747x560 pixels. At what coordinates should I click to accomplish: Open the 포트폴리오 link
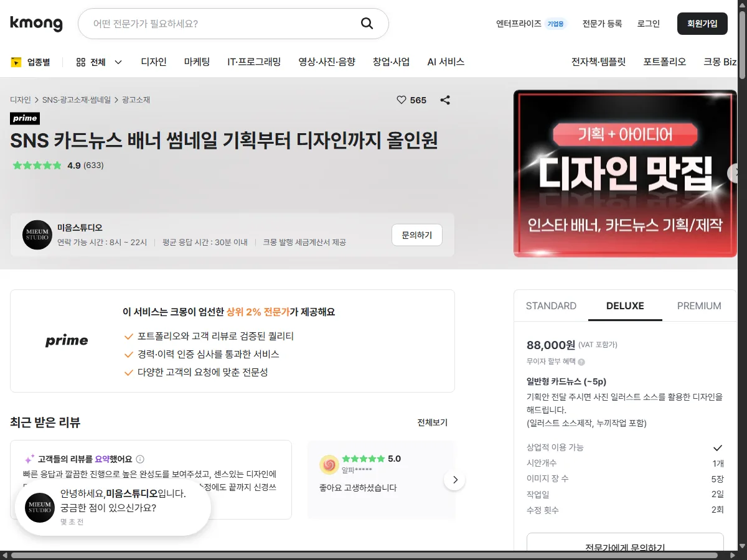(x=664, y=62)
